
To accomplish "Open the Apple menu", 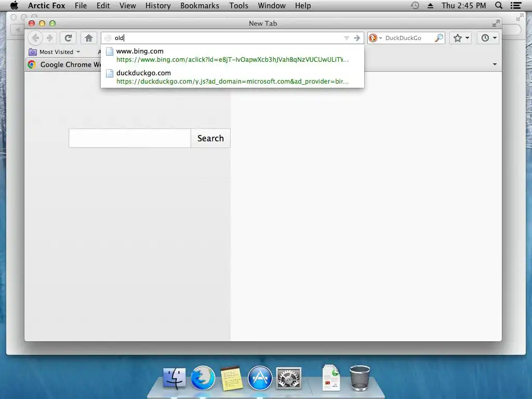I will pyautogui.click(x=14, y=5).
